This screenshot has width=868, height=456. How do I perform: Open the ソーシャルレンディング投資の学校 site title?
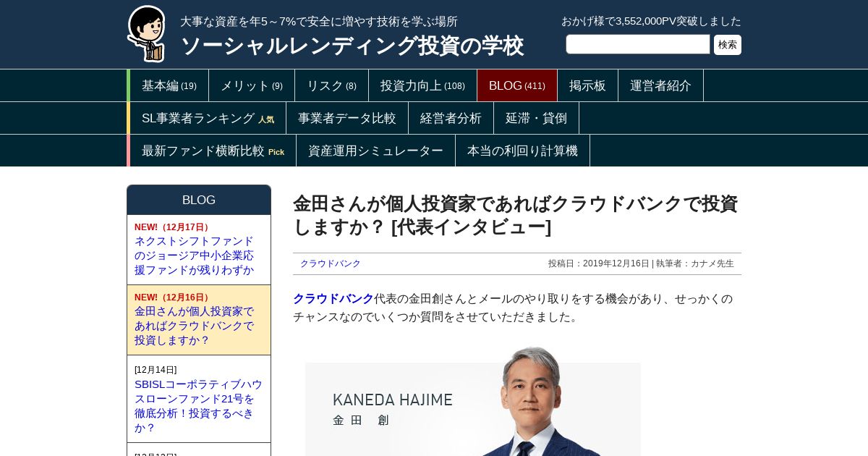pos(352,46)
